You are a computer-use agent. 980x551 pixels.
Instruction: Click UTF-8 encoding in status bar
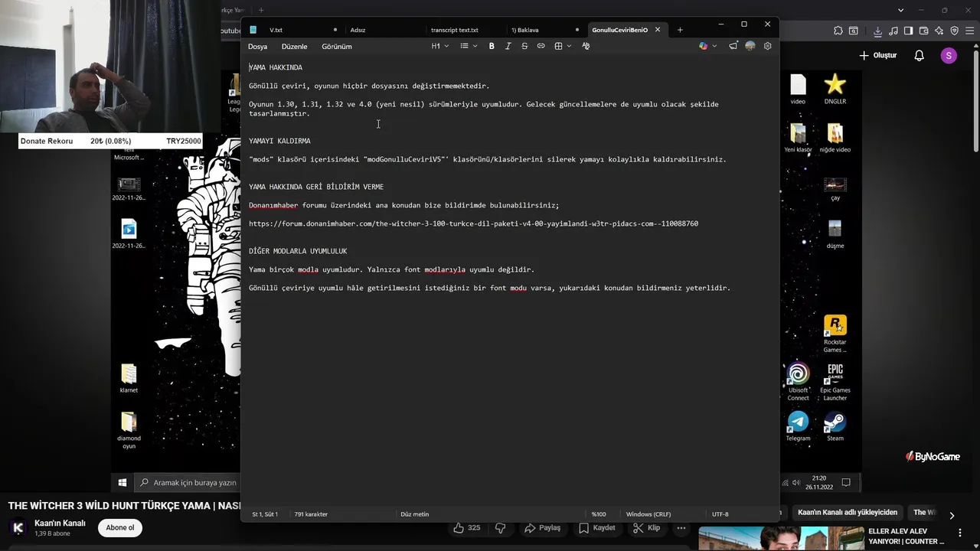tap(720, 514)
